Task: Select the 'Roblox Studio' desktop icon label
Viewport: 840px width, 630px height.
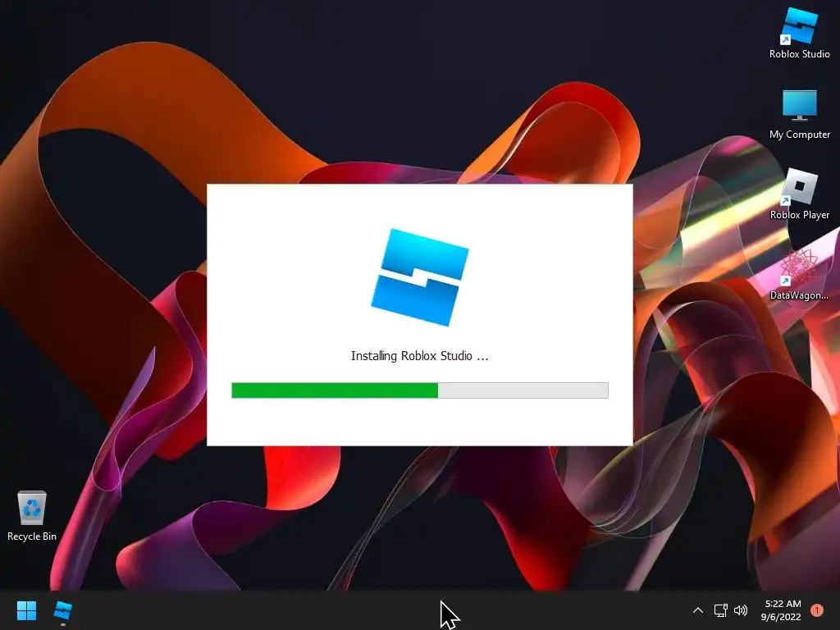Action: (799, 54)
